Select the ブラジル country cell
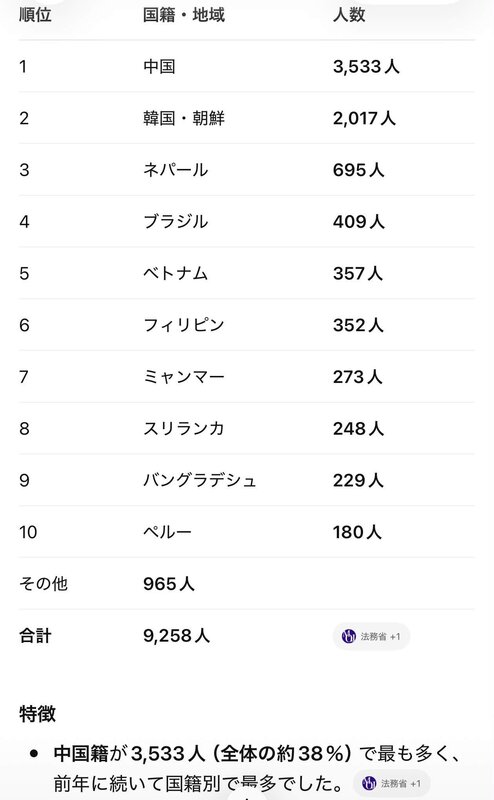Screen dimensions: 494x800 pyautogui.click(x=176, y=221)
